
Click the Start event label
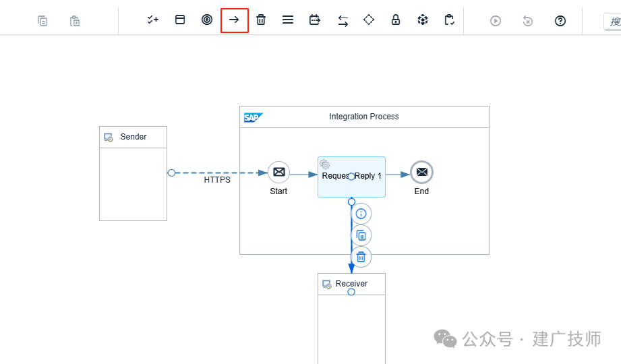278,191
